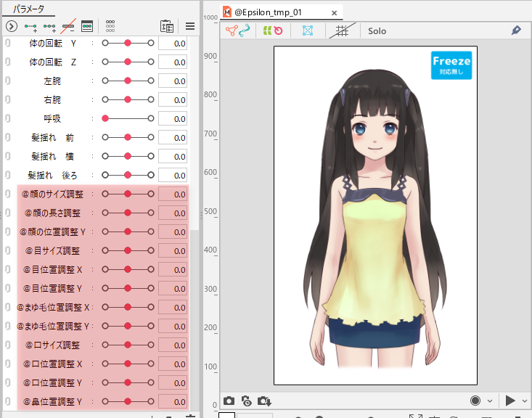Open the parameter panel hamburger menu
This screenshot has width=532, height=418.
(190, 26)
